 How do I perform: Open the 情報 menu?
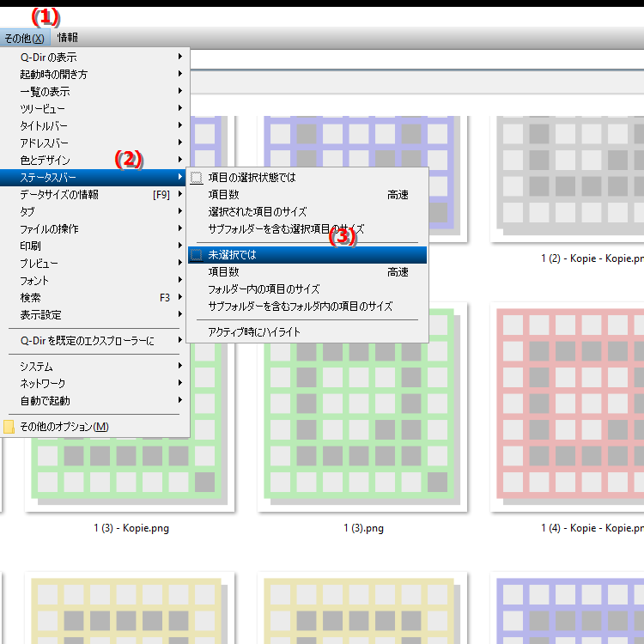point(67,38)
